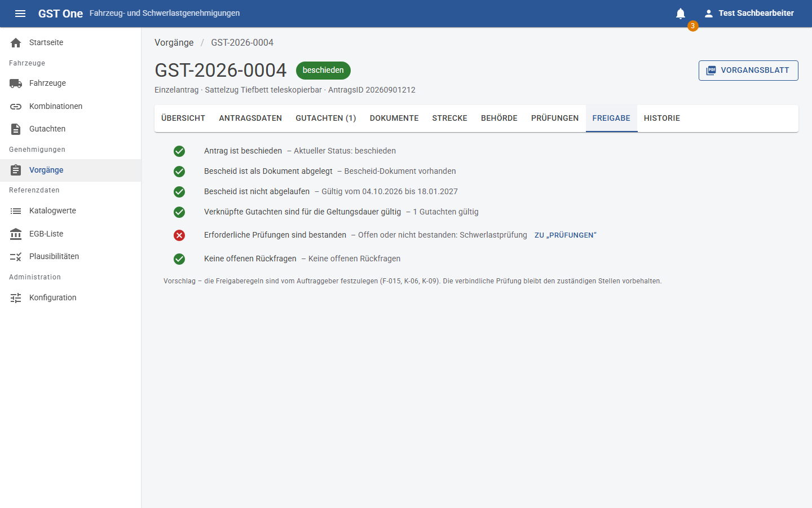The image size is (812, 508).
Task: Click the 'beschieden' status chip
Action: coord(323,71)
